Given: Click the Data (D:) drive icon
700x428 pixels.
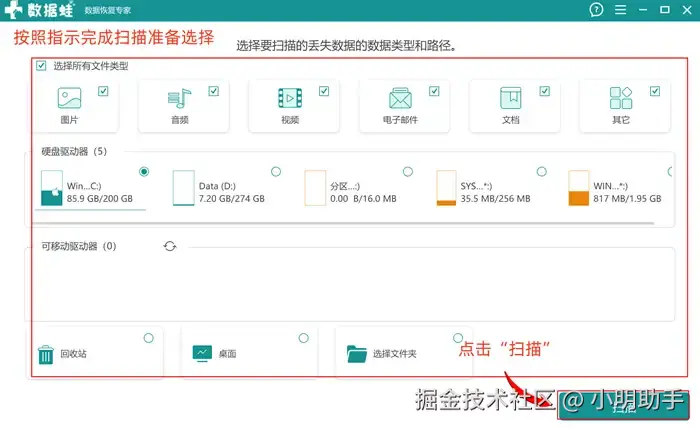Looking at the screenshot, I should pos(183,188).
